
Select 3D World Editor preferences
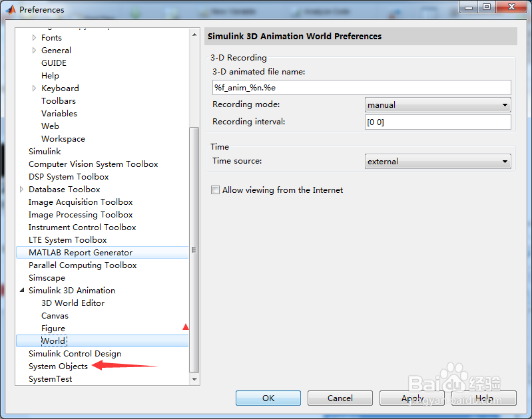(73, 303)
